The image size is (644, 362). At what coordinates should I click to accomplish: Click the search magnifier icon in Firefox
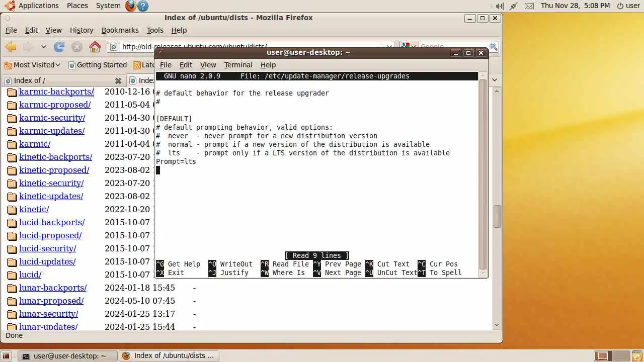(x=494, y=47)
